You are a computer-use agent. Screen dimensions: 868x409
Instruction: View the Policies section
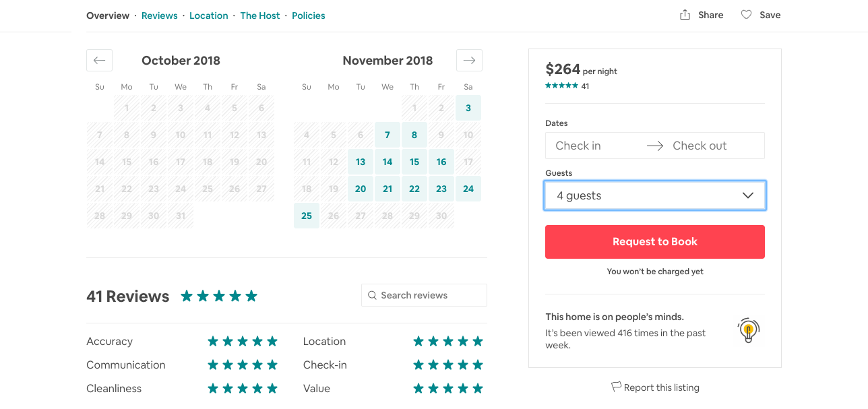click(x=308, y=15)
